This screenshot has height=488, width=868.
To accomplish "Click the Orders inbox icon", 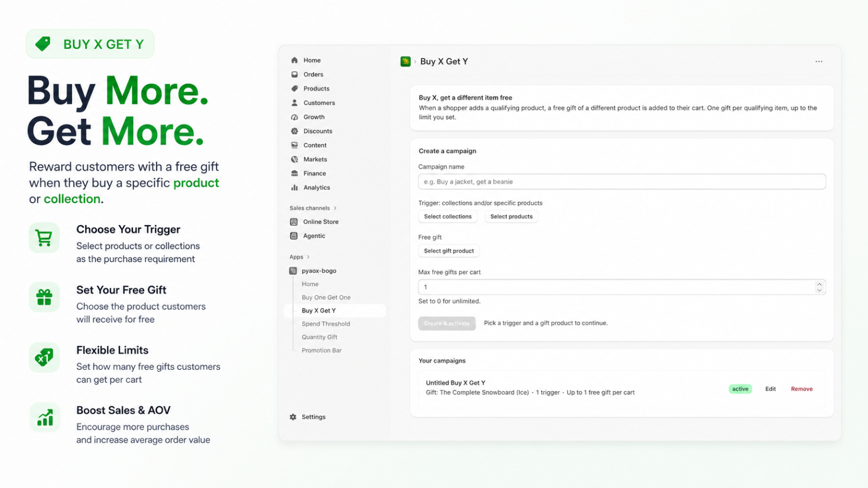I will [x=295, y=74].
